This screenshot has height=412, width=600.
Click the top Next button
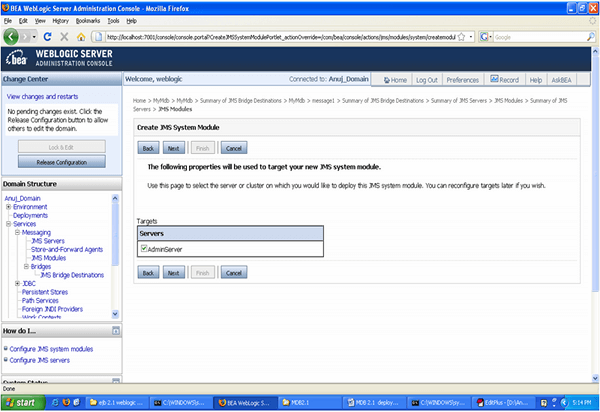pos(174,147)
